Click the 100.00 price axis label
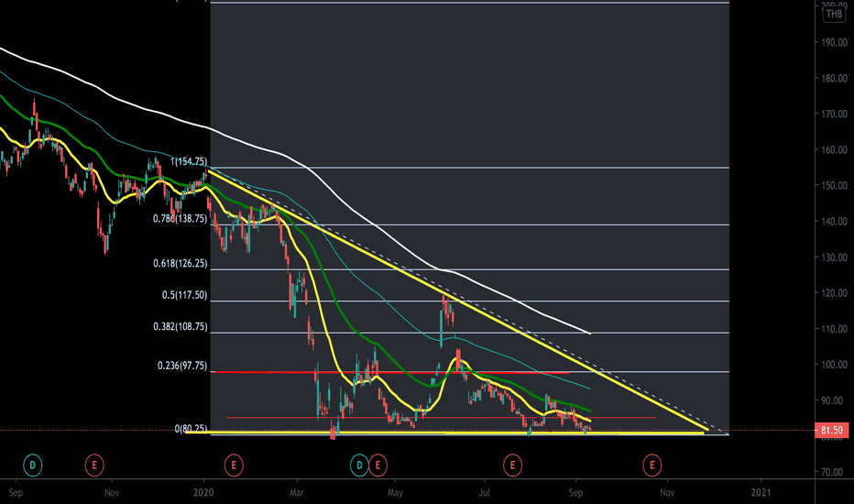Viewport: 854px width, 504px height. [835, 365]
